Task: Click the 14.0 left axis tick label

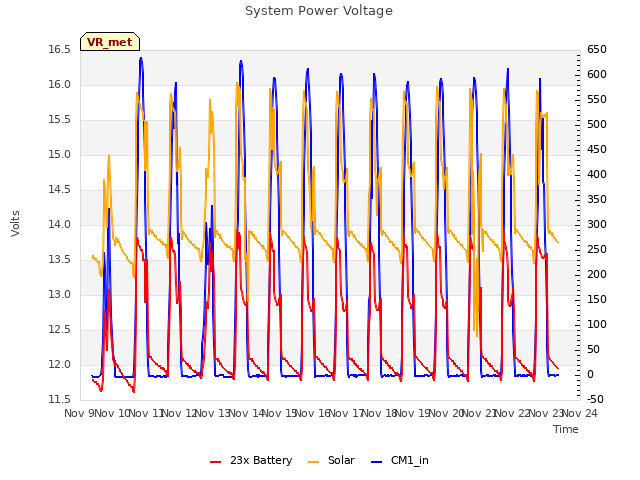Action: [x=60, y=225]
